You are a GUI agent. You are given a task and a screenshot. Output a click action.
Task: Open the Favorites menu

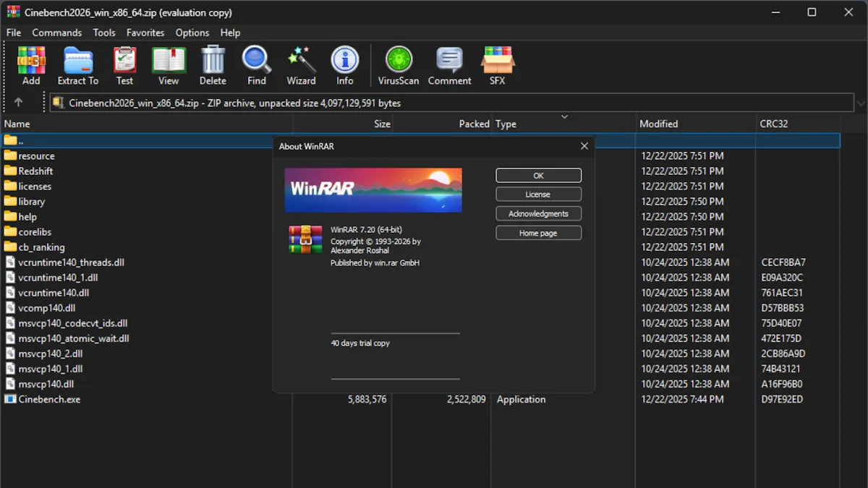(145, 33)
